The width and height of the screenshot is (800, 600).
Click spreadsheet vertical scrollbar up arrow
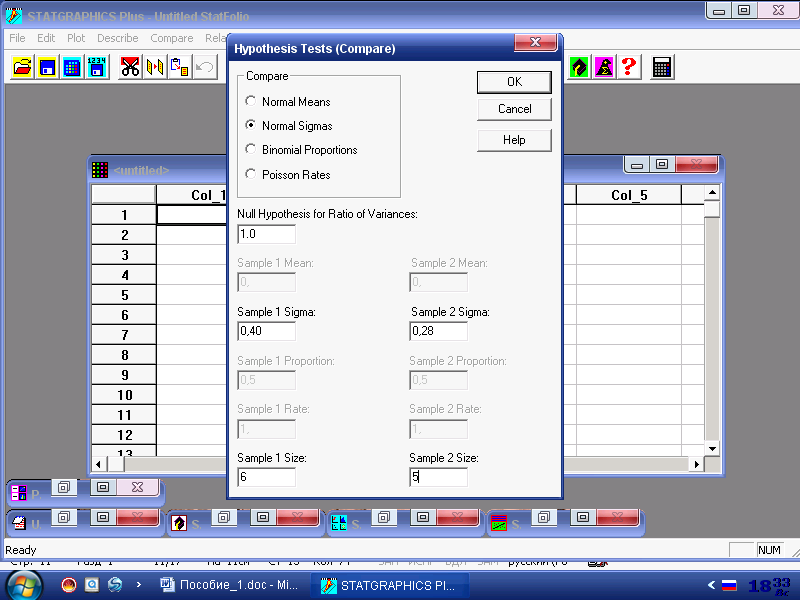(x=712, y=193)
